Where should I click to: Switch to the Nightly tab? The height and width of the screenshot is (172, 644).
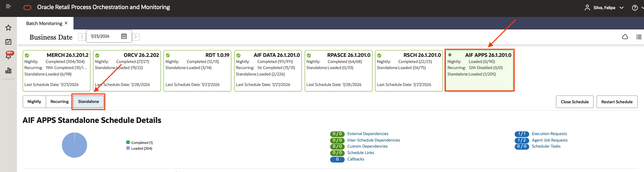[x=34, y=102]
